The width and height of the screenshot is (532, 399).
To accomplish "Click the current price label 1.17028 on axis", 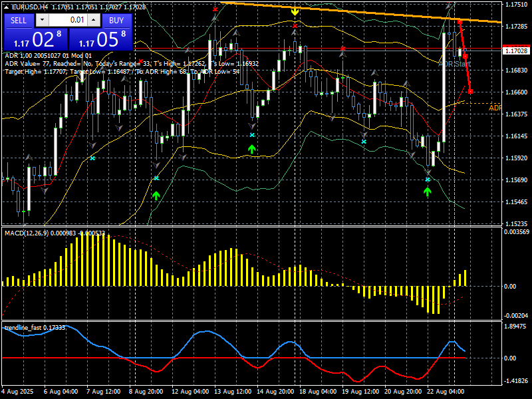I will [516, 51].
